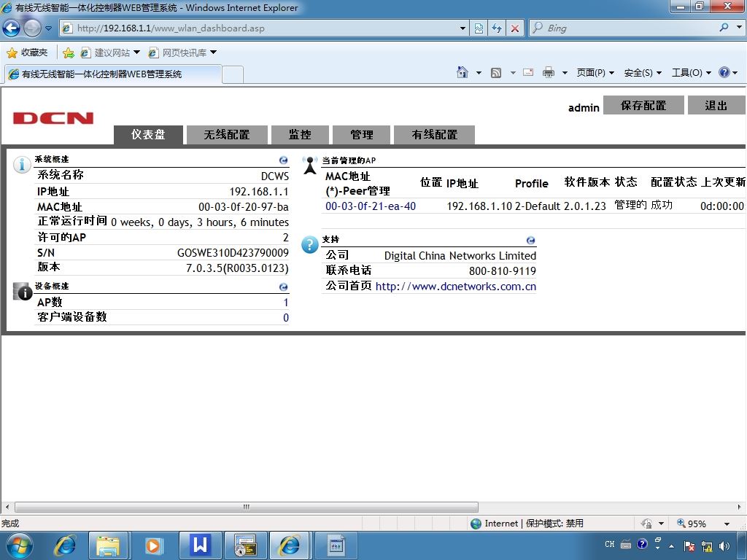Click the AP IP address 192.168.1.10
The width and height of the screenshot is (747, 560).
479,206
